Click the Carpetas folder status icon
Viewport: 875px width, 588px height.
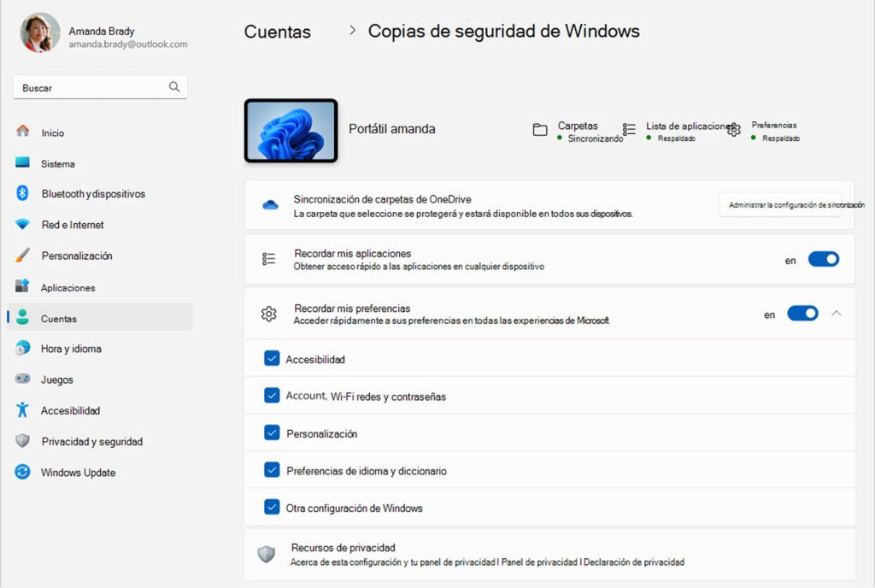(x=540, y=130)
